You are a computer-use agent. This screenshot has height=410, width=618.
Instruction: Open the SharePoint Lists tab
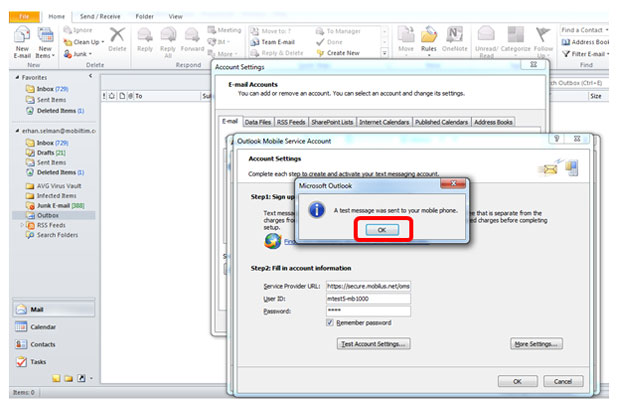(332, 122)
